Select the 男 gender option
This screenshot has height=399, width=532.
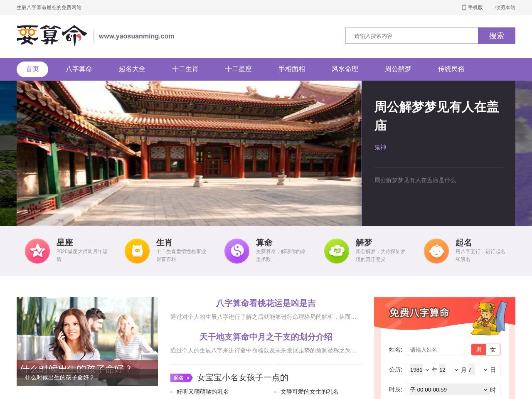[478, 350]
